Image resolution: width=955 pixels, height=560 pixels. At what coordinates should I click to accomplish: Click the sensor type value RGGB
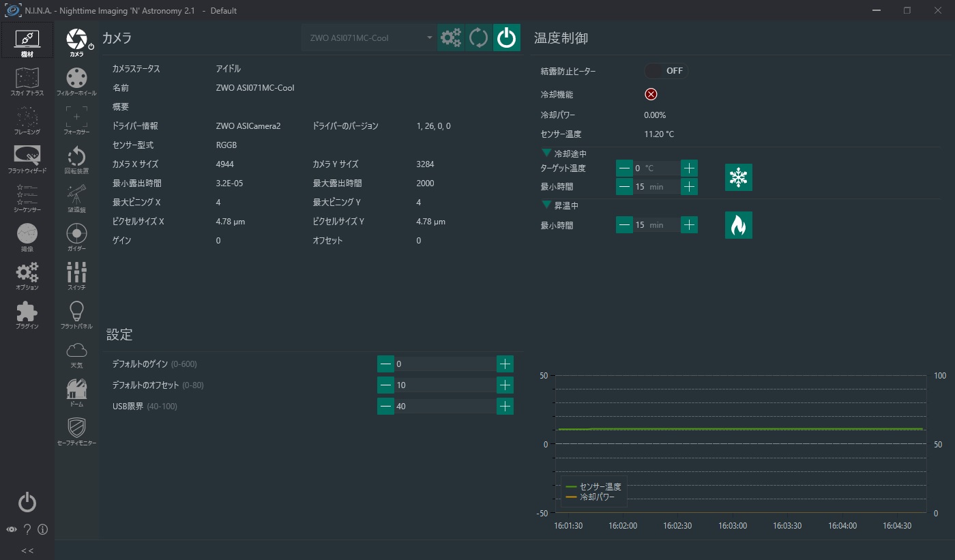point(226,145)
